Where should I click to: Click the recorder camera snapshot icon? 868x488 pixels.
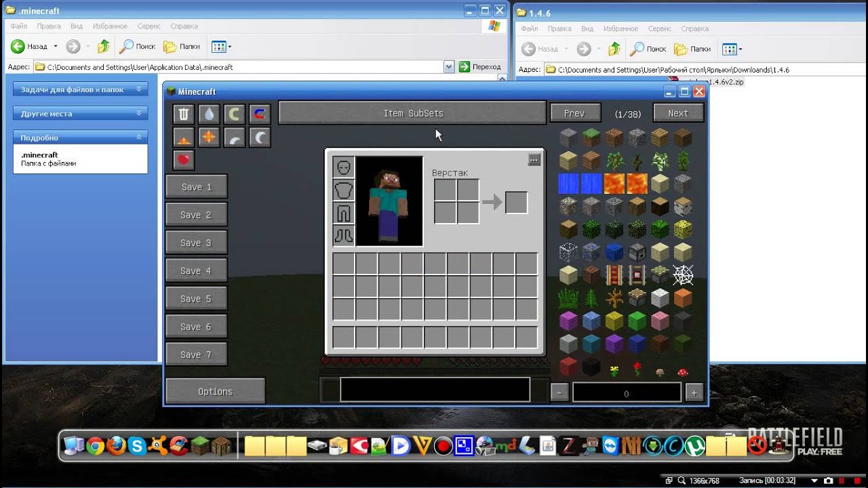828,481
